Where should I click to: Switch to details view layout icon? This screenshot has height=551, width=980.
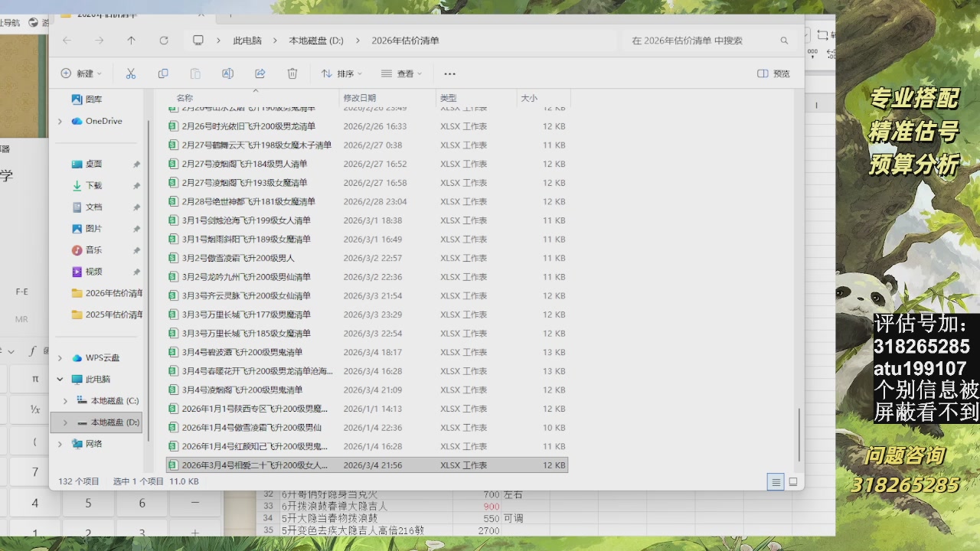click(x=776, y=481)
